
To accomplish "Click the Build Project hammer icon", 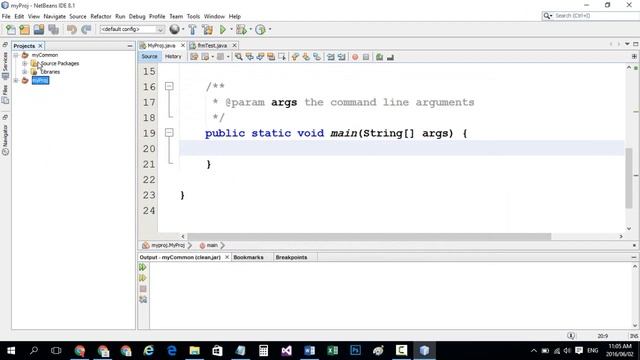I will [x=192, y=29].
